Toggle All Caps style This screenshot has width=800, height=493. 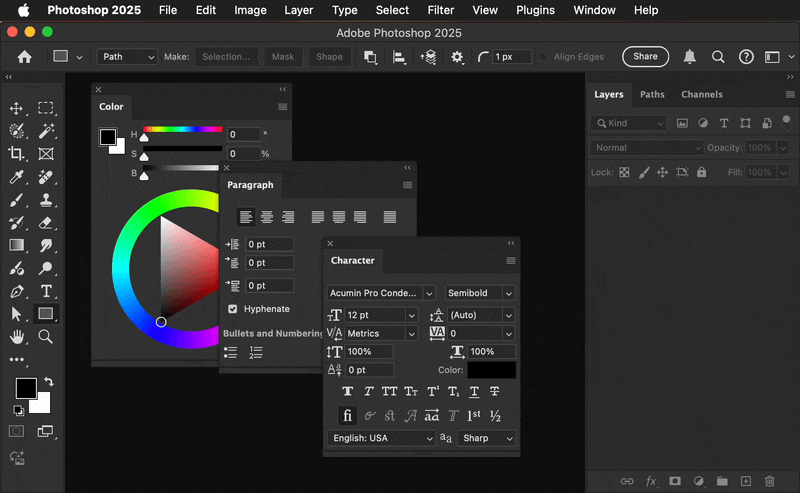[x=389, y=391]
